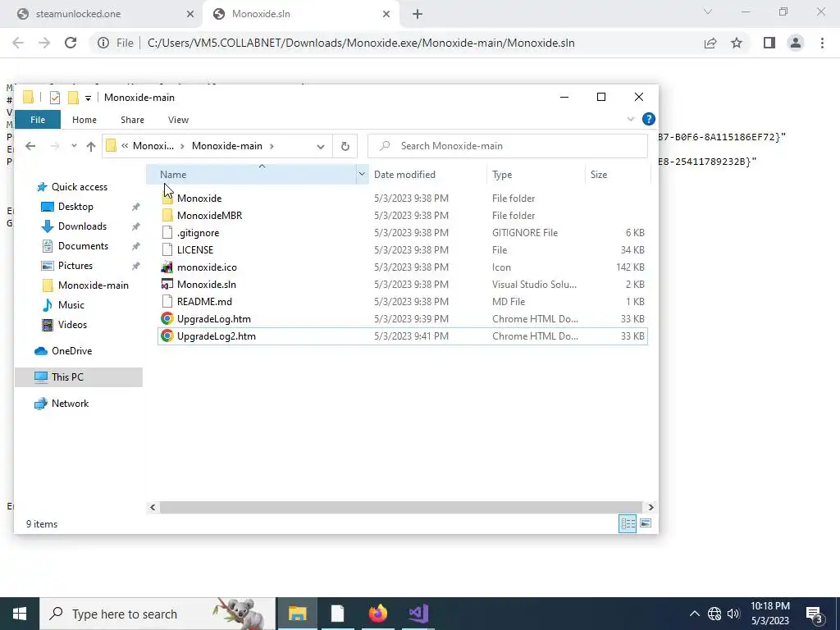
Task: Select This PC in navigation pane
Action: tap(79, 377)
